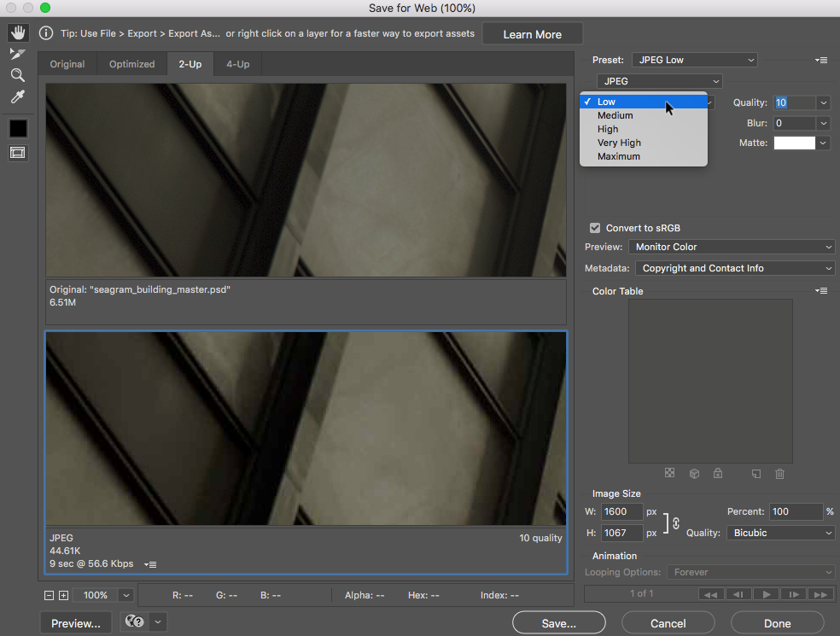Click the Learn More button
Screen dimensions: 840x636
point(532,34)
